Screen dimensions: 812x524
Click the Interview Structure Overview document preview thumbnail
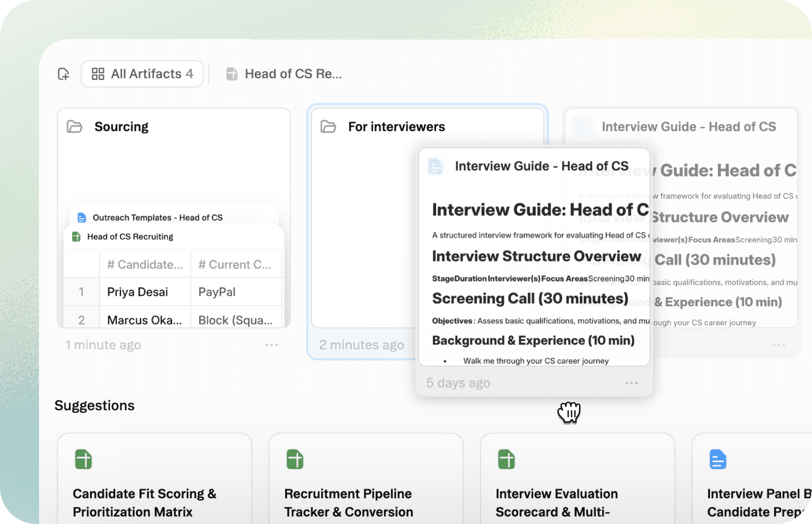(536, 256)
